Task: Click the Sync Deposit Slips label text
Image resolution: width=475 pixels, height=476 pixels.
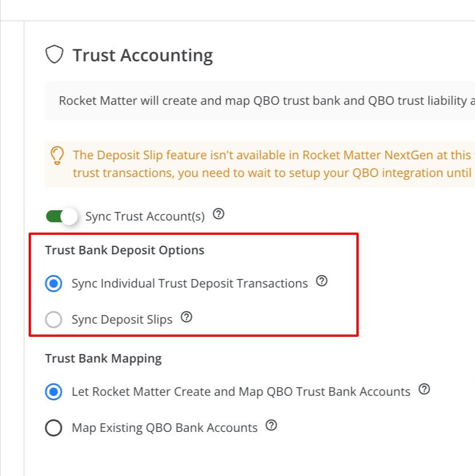Action: (122, 320)
